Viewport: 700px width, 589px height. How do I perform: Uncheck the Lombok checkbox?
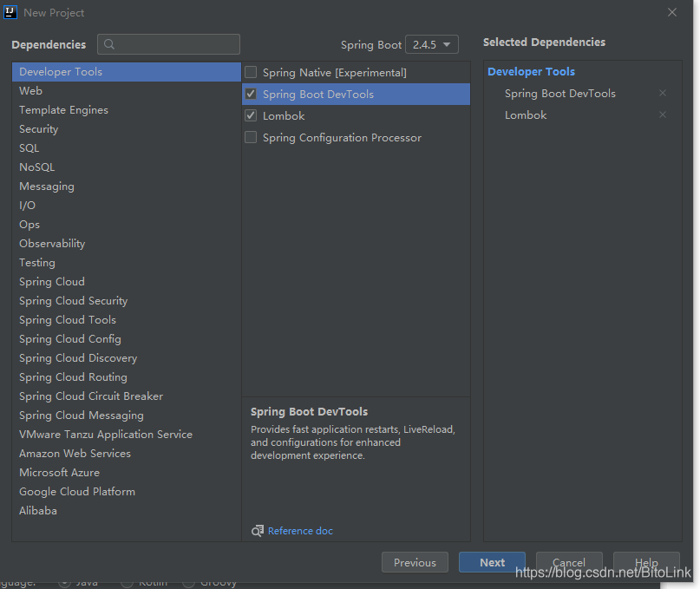pos(251,115)
